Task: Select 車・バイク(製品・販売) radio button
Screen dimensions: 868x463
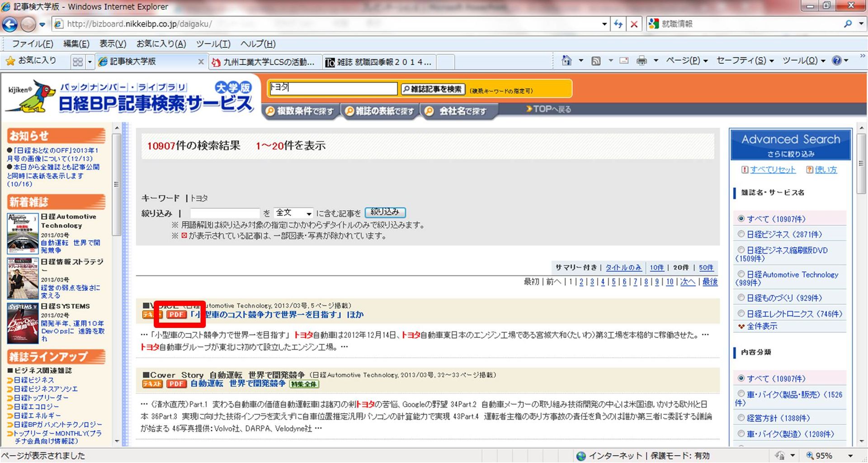Action: point(741,394)
